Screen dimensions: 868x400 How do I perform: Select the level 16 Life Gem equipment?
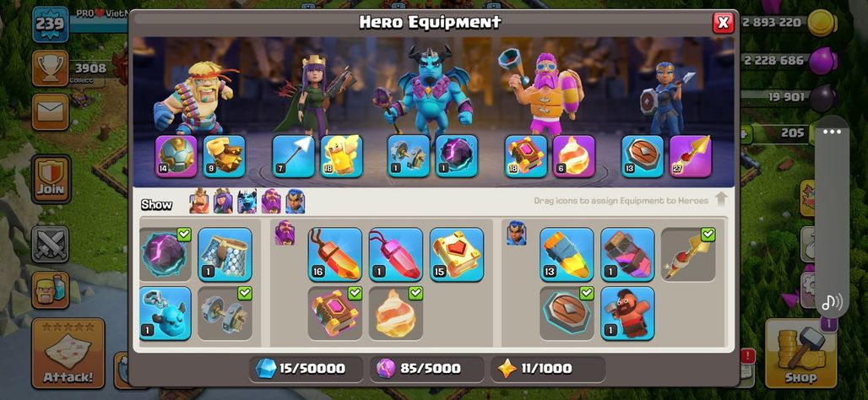coord(335,255)
